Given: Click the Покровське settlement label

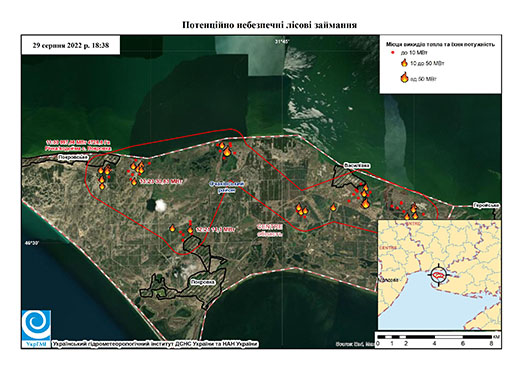Looking at the screenshot, I should [x=73, y=157].
